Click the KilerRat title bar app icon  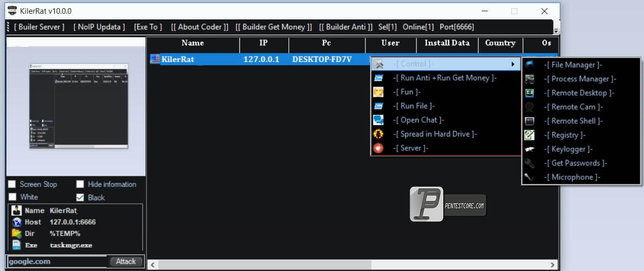coord(13,11)
